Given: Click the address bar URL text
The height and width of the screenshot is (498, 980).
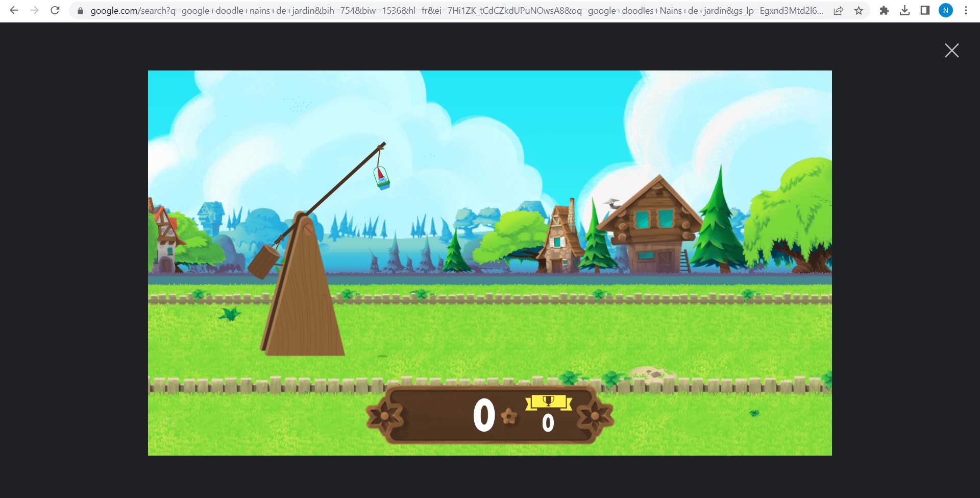Looking at the screenshot, I should coord(454,11).
